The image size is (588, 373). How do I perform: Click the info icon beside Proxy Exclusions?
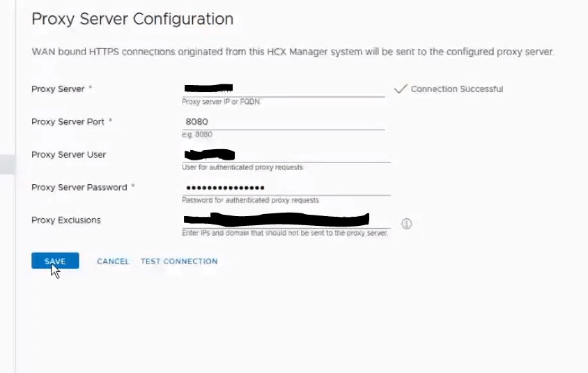(407, 224)
